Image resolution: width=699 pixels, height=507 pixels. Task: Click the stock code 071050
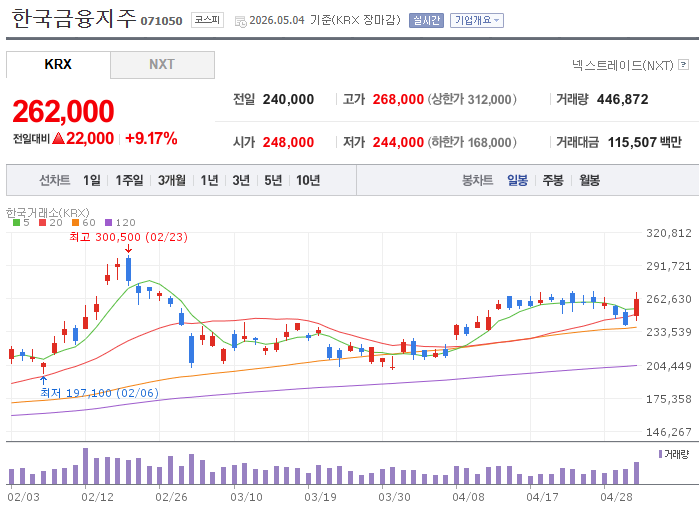tap(161, 21)
